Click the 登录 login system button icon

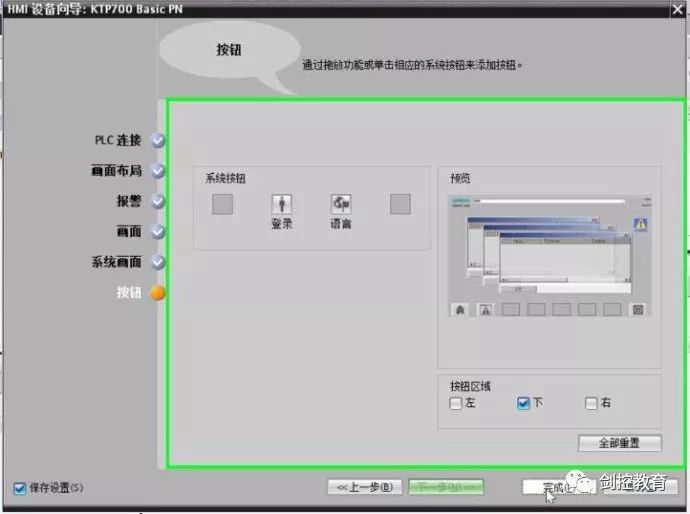tap(282, 204)
